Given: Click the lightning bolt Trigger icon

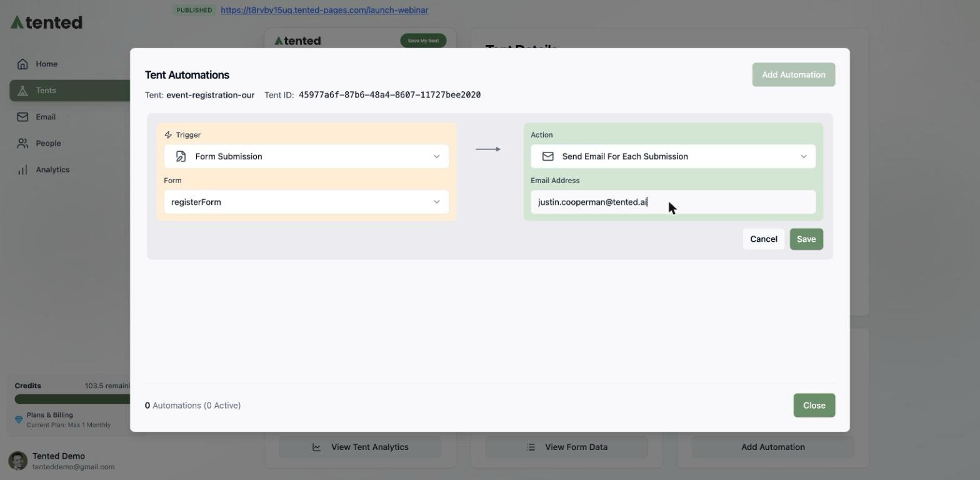Looking at the screenshot, I should [x=168, y=134].
